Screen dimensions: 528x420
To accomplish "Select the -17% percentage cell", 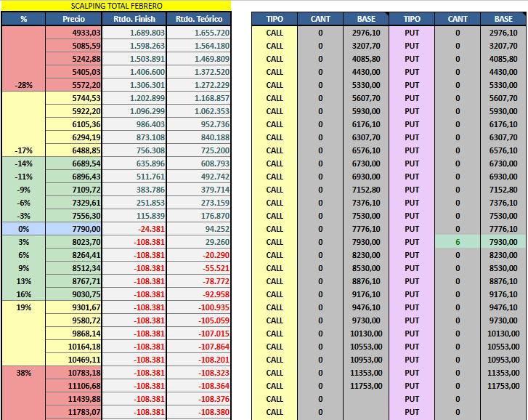I will tap(23, 150).
